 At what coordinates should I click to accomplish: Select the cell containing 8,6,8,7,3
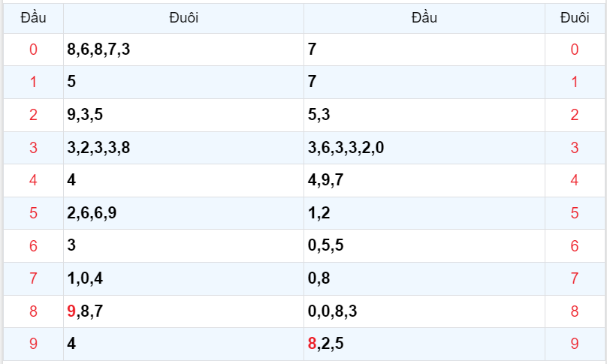click(98, 50)
